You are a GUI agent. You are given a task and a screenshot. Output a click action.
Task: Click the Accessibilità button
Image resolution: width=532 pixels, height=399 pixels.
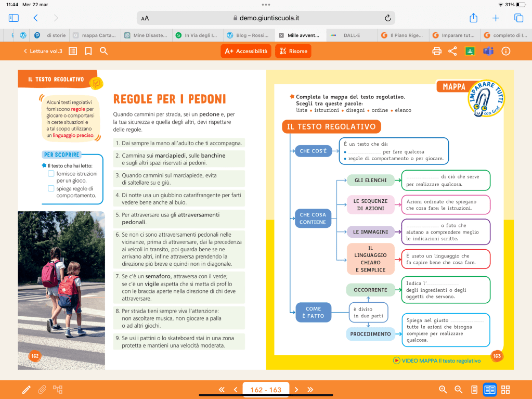(245, 51)
